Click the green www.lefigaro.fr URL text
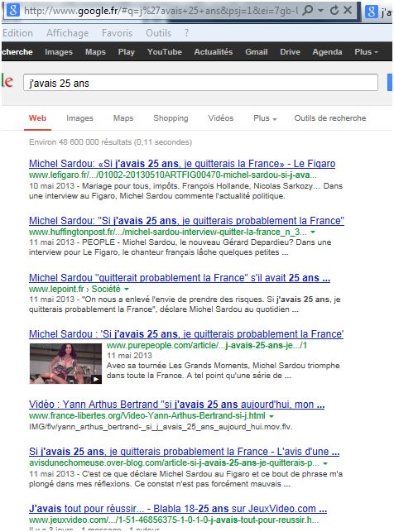The image size is (394, 532). click(173, 175)
